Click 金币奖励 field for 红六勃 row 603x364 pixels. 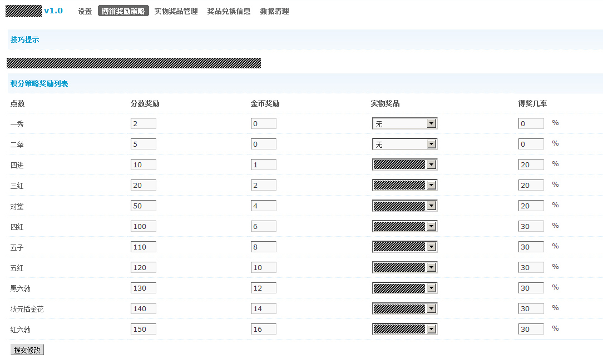pyautogui.click(x=263, y=330)
